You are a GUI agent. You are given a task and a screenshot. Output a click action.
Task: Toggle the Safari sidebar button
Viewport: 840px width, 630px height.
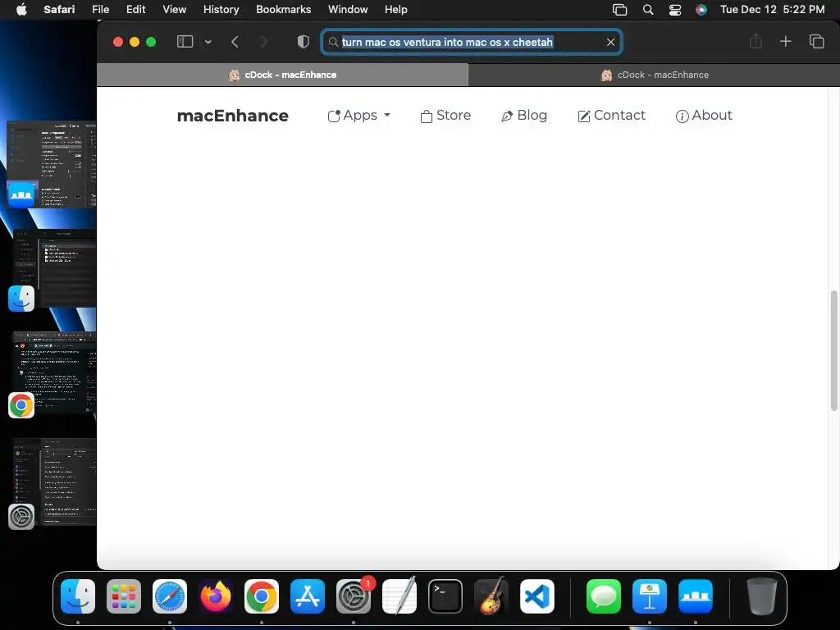[185, 42]
